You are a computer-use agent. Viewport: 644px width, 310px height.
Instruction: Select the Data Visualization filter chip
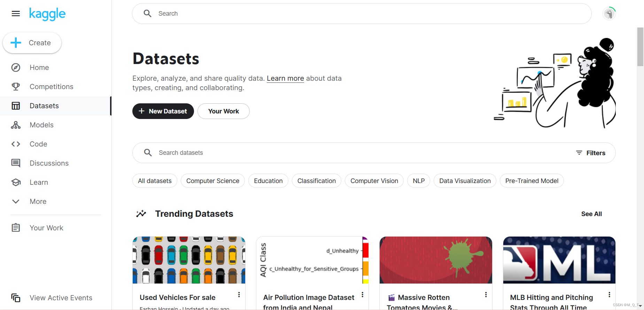point(465,181)
